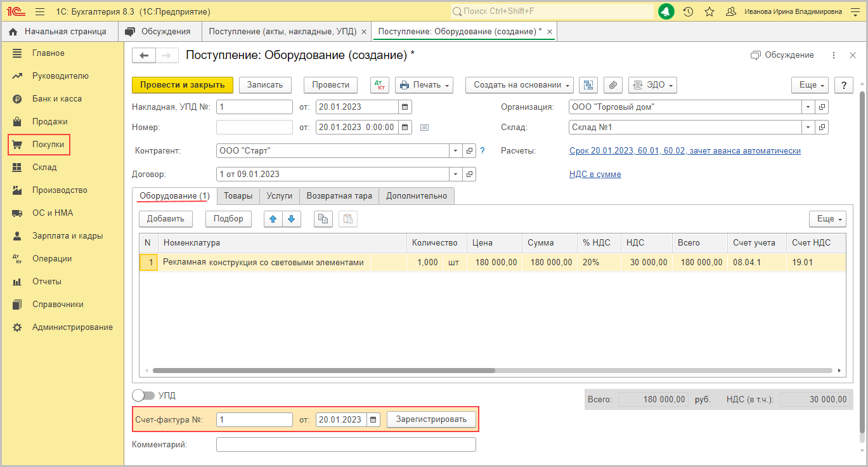
Task: Expand the Склад dropdown list
Action: coord(808,127)
